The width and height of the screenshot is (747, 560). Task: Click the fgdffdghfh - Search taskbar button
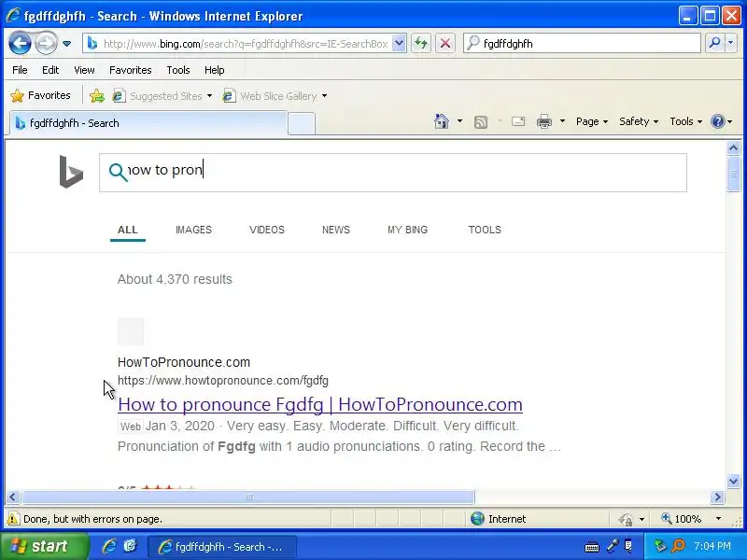(222, 547)
